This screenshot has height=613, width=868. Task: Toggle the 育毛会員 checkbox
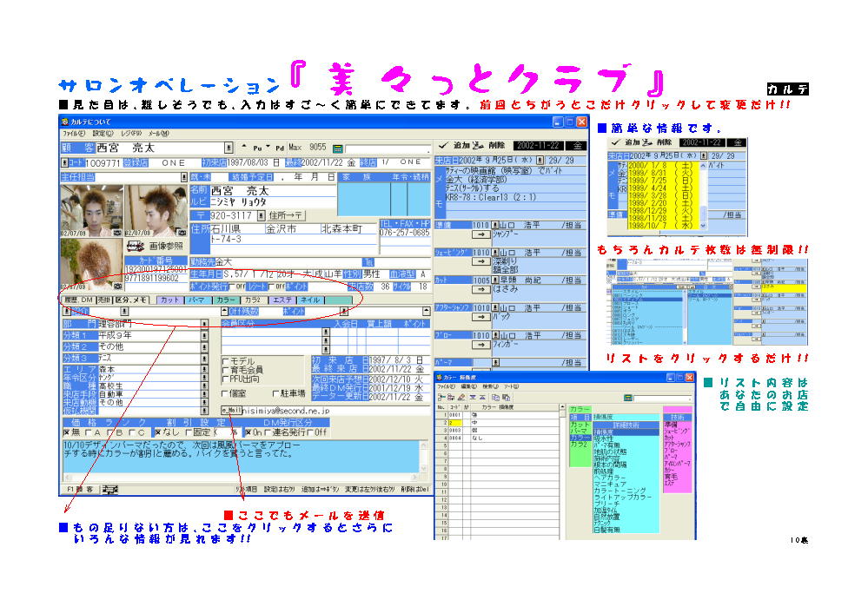coord(225,370)
